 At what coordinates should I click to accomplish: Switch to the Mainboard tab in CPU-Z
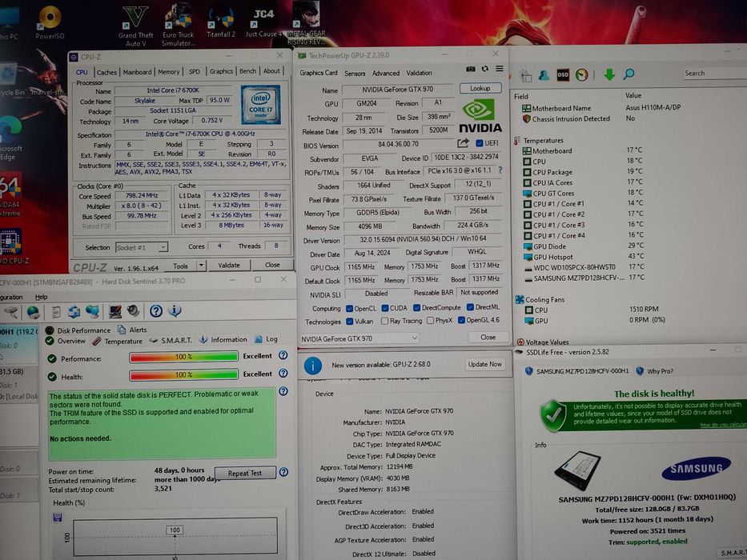tap(137, 72)
